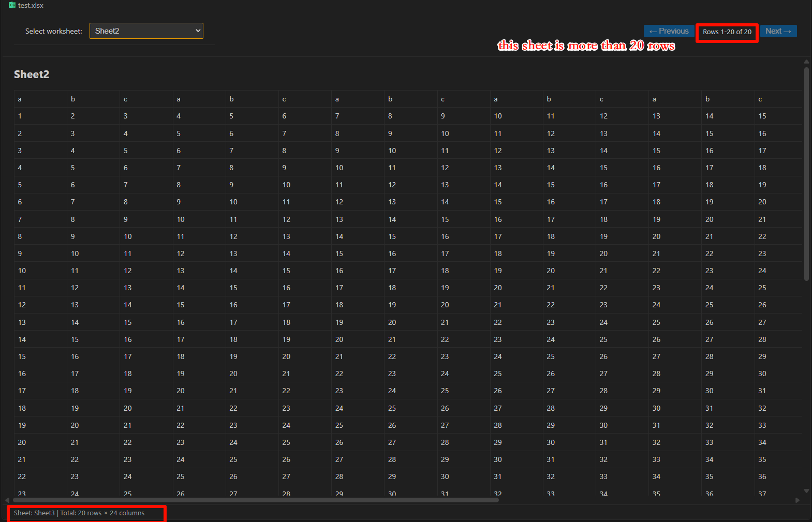Click the cell containing 1 in first row

click(x=20, y=116)
